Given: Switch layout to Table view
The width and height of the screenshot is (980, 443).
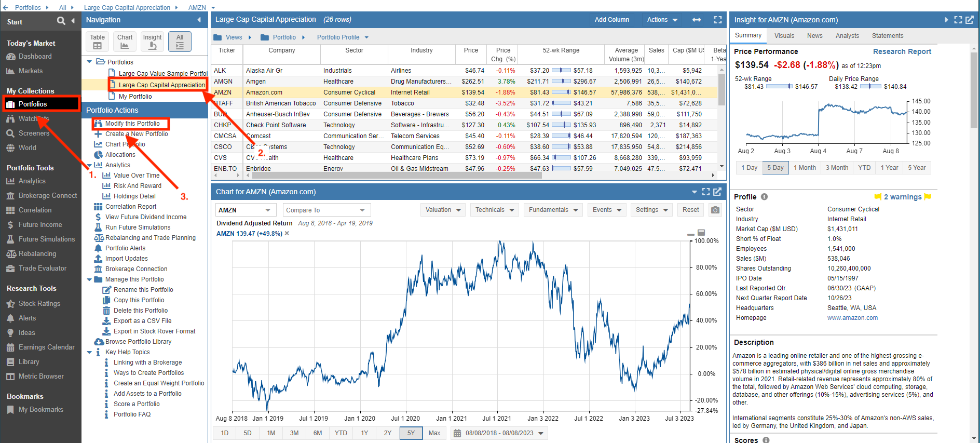Looking at the screenshot, I should point(98,42).
